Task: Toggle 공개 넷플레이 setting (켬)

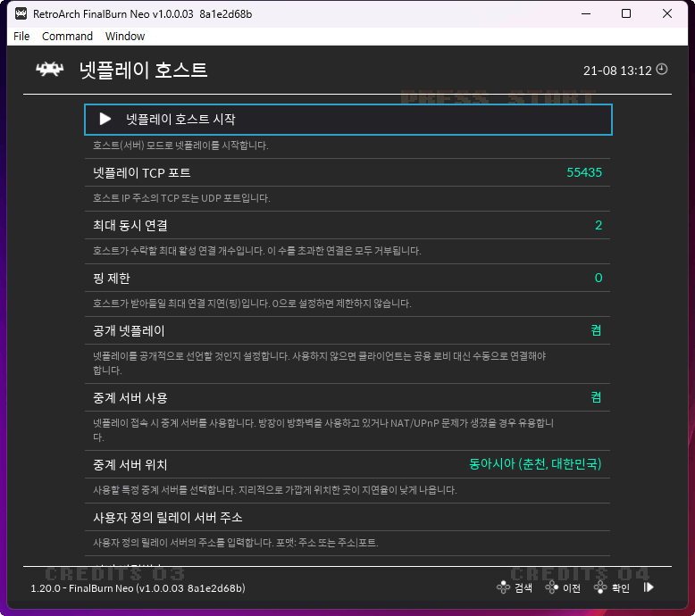Action: point(596,330)
